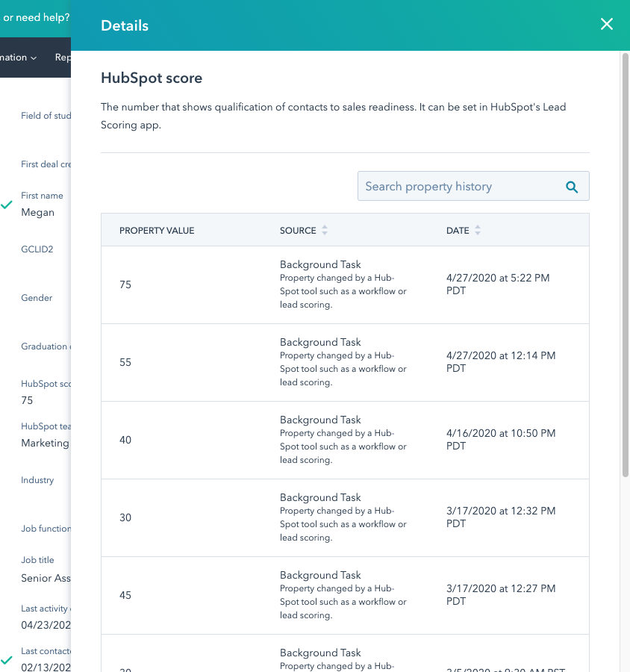Select property value 30 row
This screenshot has width=630, height=672.
(x=345, y=517)
